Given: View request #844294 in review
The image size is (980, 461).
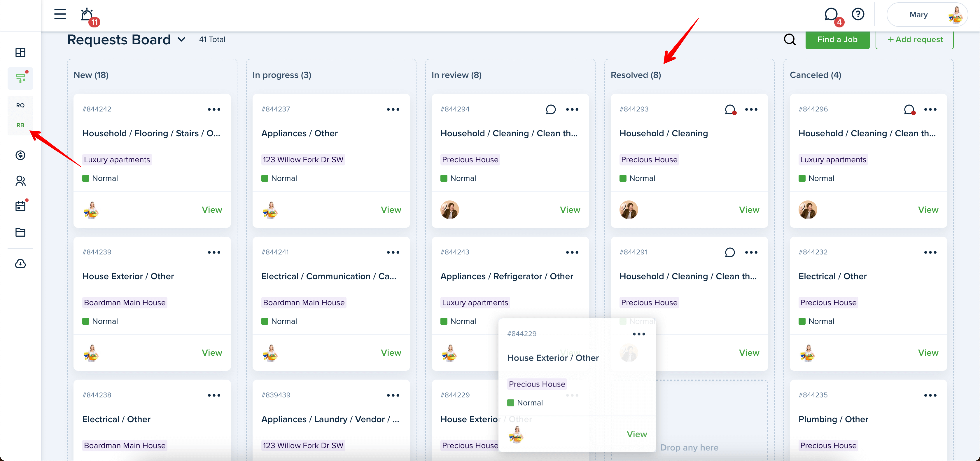Looking at the screenshot, I should [570, 210].
